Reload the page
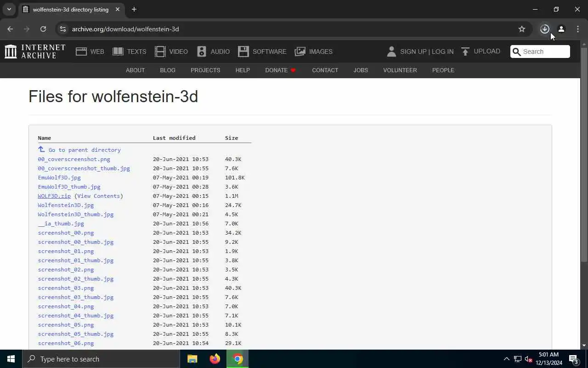This screenshot has height=368, width=588. [x=43, y=29]
